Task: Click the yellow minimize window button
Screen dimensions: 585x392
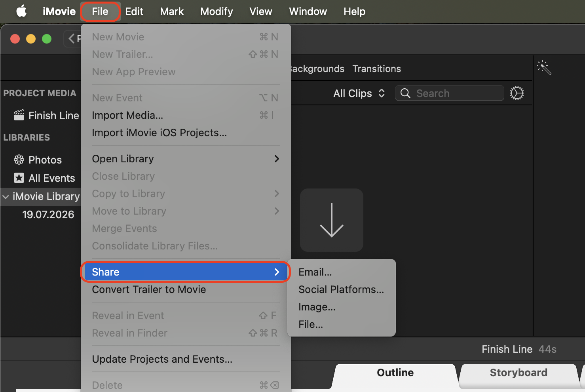Action: tap(31, 39)
